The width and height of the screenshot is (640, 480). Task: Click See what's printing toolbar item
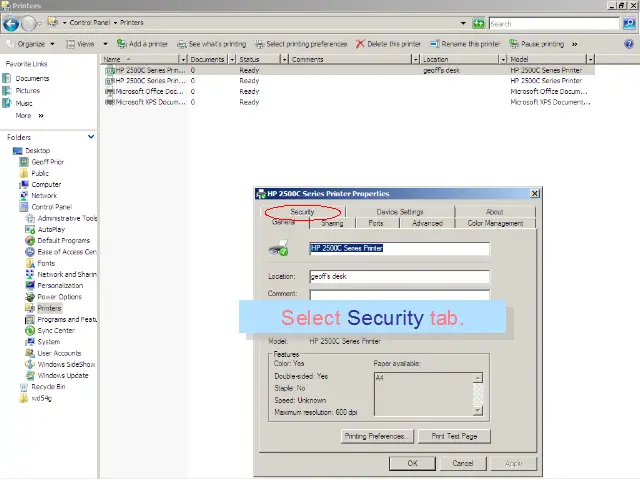point(211,44)
